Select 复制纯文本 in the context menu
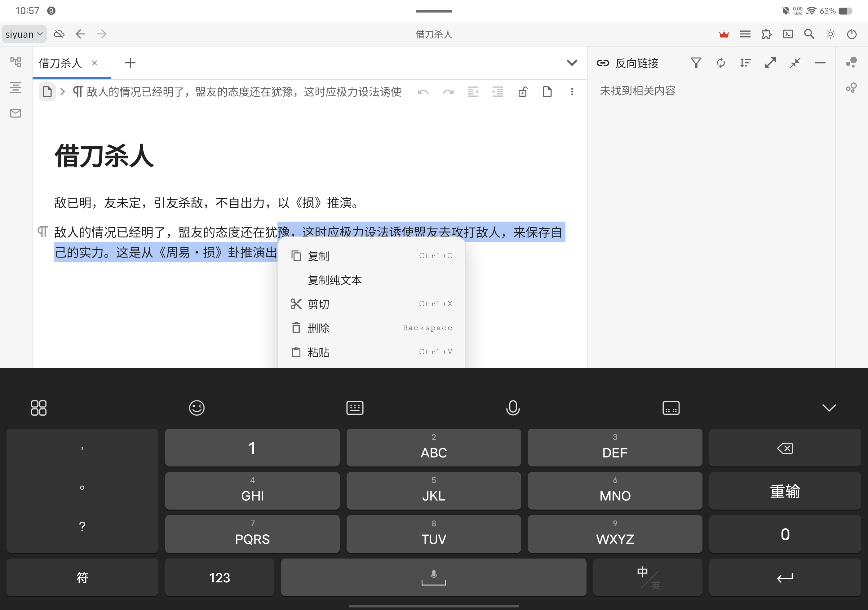 (x=334, y=280)
